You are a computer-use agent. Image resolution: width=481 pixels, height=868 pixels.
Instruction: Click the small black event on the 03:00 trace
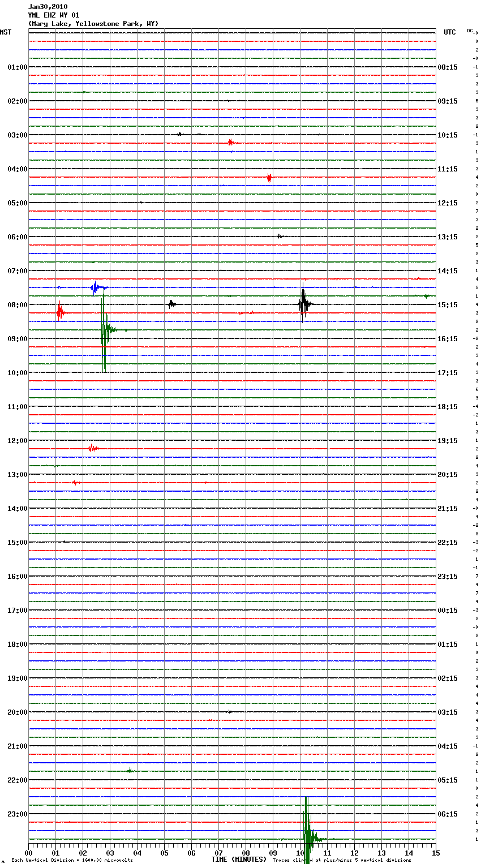(179, 134)
